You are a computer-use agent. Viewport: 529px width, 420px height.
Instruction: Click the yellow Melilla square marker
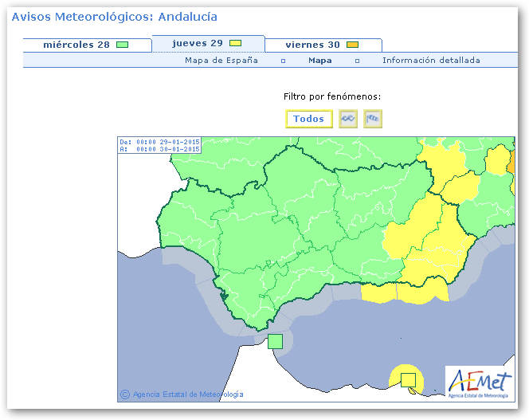pos(408,379)
